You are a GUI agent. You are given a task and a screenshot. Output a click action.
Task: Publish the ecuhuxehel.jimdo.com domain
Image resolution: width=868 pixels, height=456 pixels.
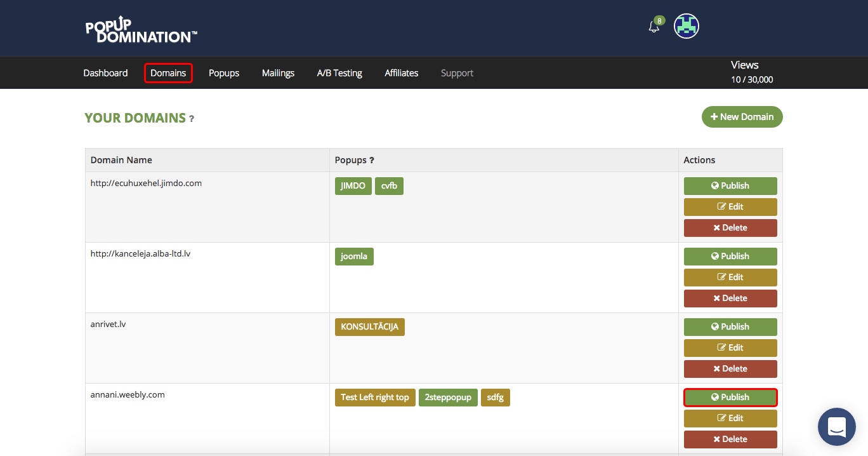pos(730,185)
